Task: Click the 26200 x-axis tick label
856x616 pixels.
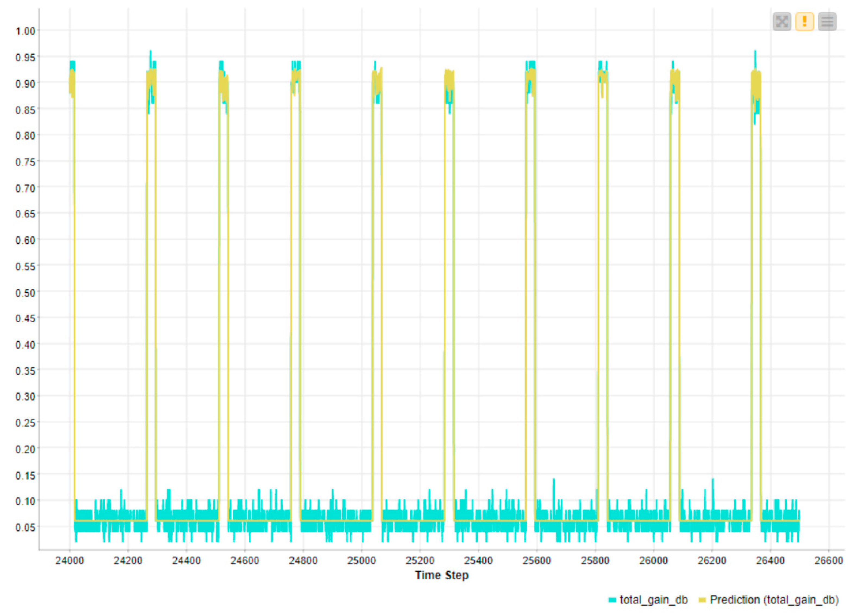Action: [712, 561]
